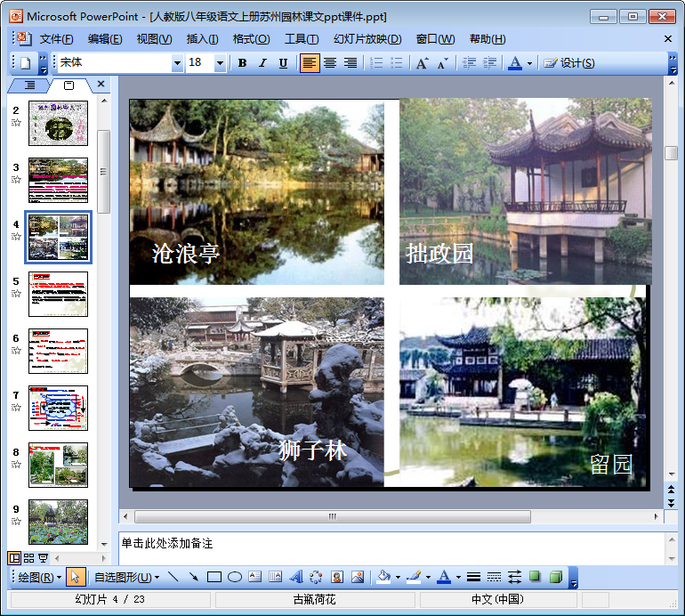Open font size dropdown

pyautogui.click(x=220, y=63)
